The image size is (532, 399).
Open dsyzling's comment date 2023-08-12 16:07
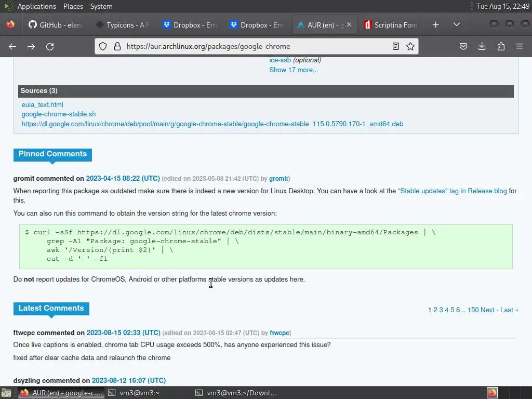[x=129, y=381]
